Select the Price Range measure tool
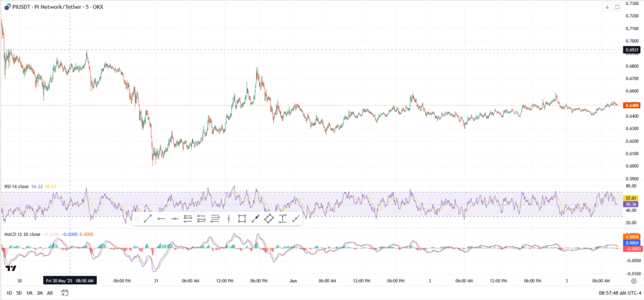Image resolution: width=644 pixels, height=300 pixels. coord(282,219)
